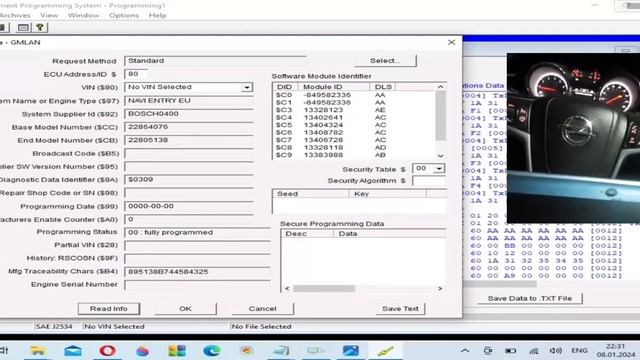The height and width of the screenshot is (360, 640).
Task: Click Secure Programming Data right scroll arrow
Action: point(440,288)
